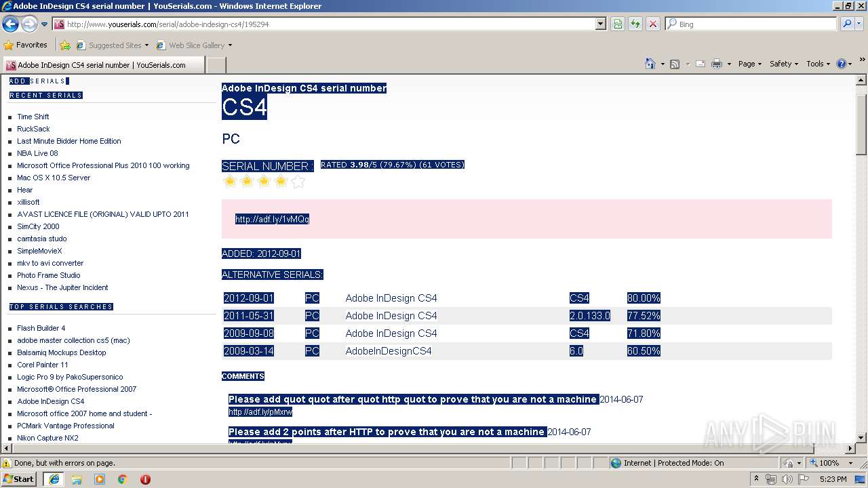Show hidden tray icons arrow

[757, 479]
